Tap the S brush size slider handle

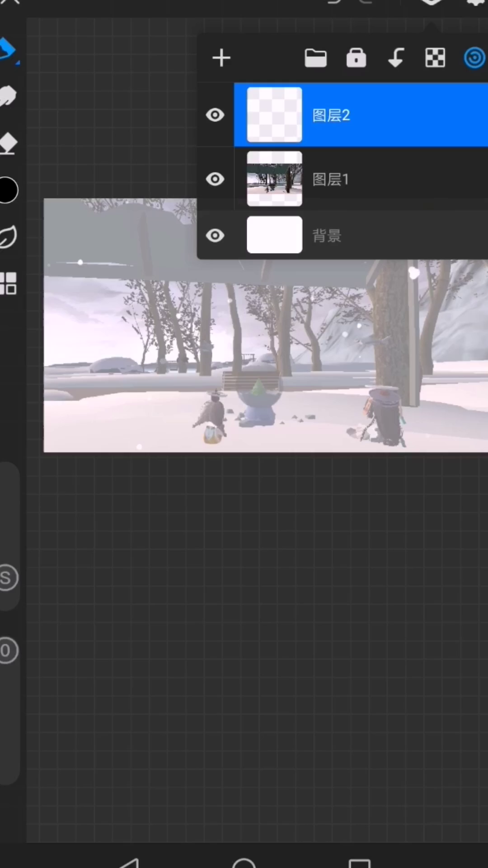(x=7, y=578)
